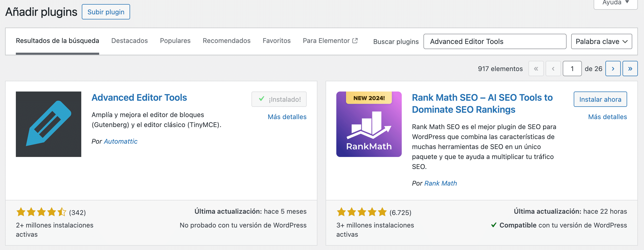The width and height of the screenshot is (644, 250).
Task: Open Más detalles for Advanced Editor Tools
Action: [287, 117]
